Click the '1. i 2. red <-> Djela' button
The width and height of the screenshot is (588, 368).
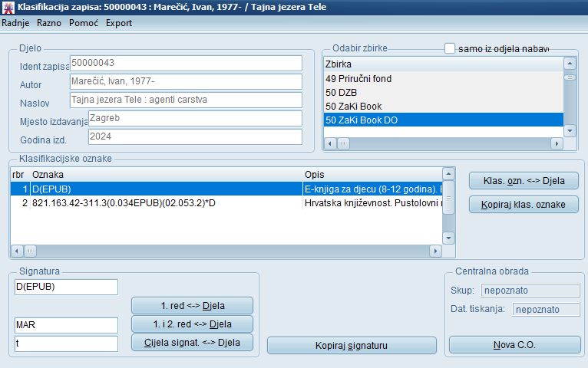pos(192,324)
